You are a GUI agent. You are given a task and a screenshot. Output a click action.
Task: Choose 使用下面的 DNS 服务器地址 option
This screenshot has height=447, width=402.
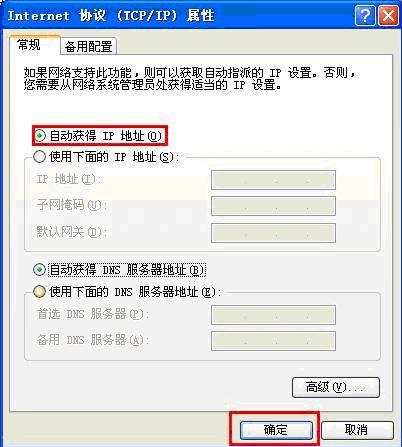point(39,292)
